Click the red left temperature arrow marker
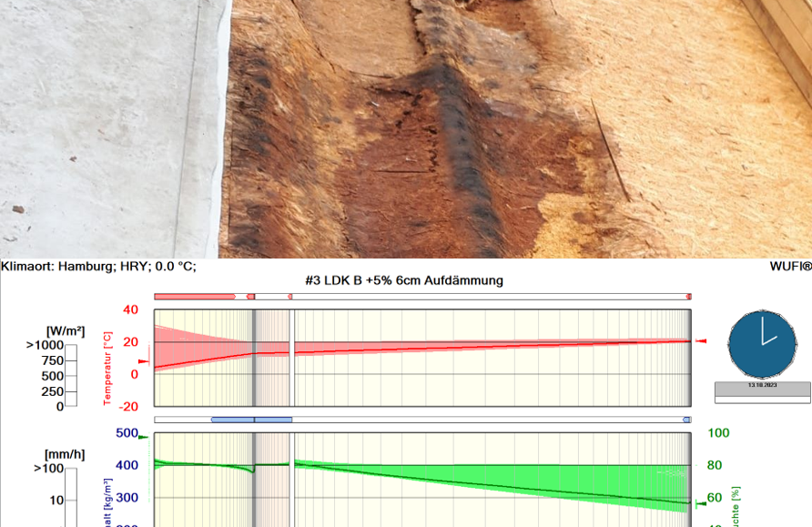This screenshot has width=812, height=527. pos(142,361)
